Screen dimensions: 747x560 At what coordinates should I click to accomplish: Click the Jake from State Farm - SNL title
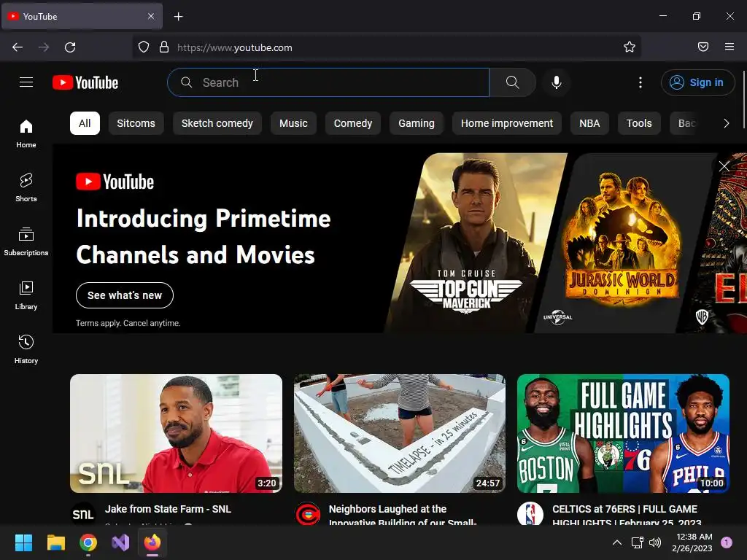[169, 509]
